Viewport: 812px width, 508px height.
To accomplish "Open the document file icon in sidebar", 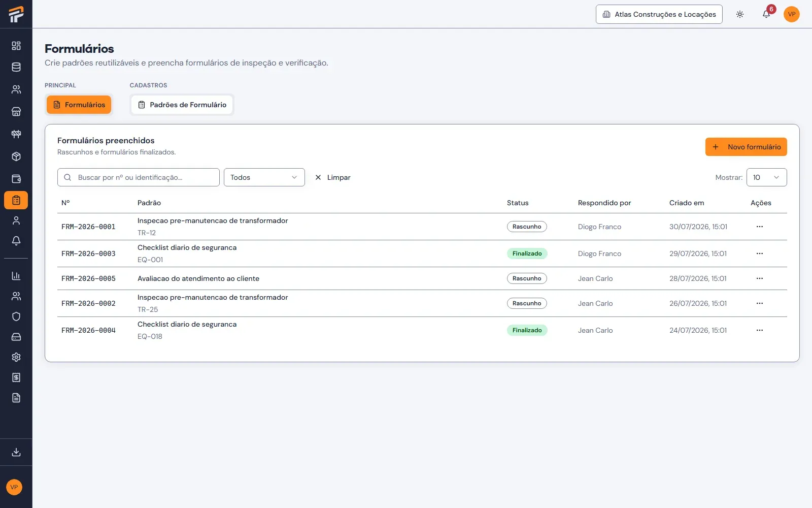I will pyautogui.click(x=16, y=398).
